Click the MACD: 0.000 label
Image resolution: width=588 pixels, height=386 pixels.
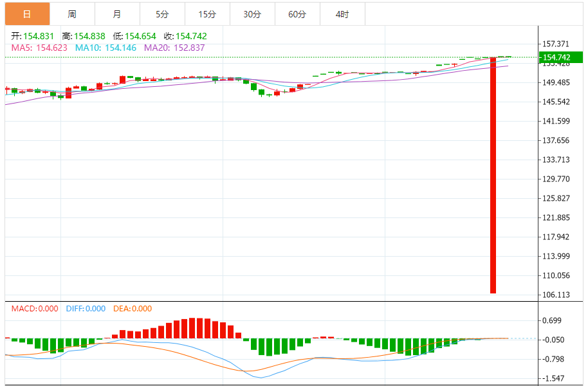[35, 309]
